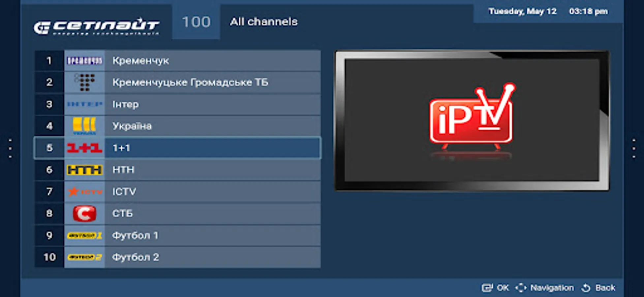The height and width of the screenshot is (297, 644).
Task: Choose the Інтер channel name
Action: point(126,104)
